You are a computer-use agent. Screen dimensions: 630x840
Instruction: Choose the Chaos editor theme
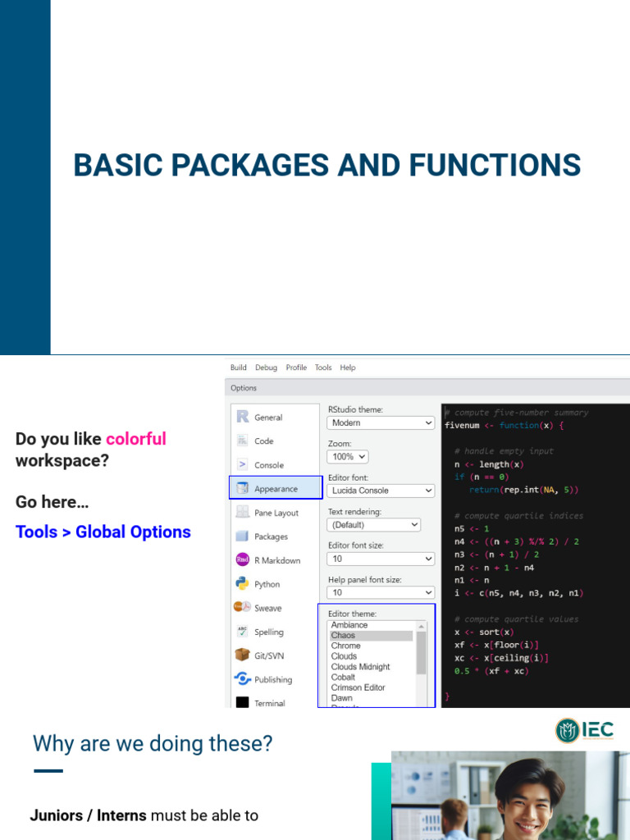pos(372,636)
